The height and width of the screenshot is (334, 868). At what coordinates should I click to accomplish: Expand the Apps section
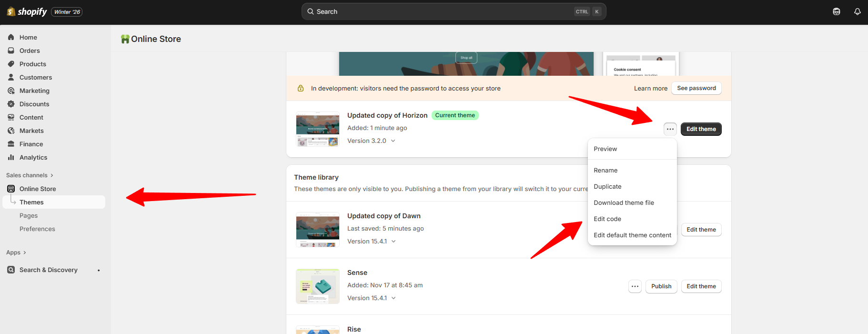tap(16, 253)
